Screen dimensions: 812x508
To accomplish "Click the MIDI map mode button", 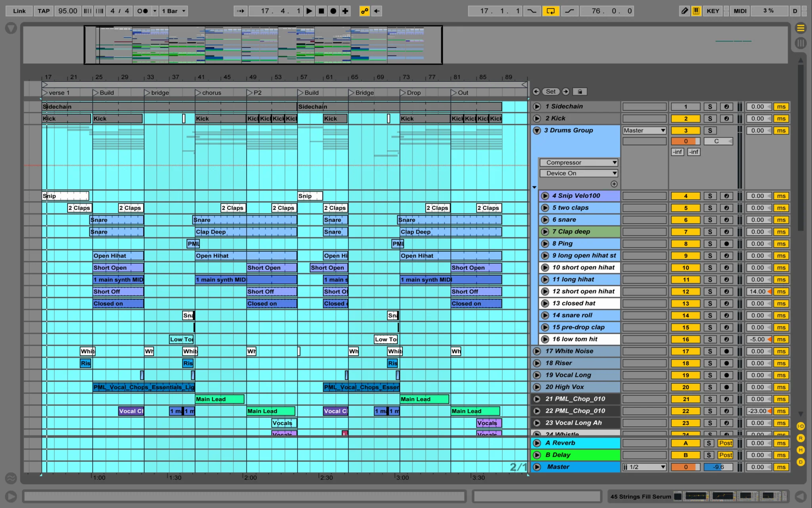I will point(740,11).
